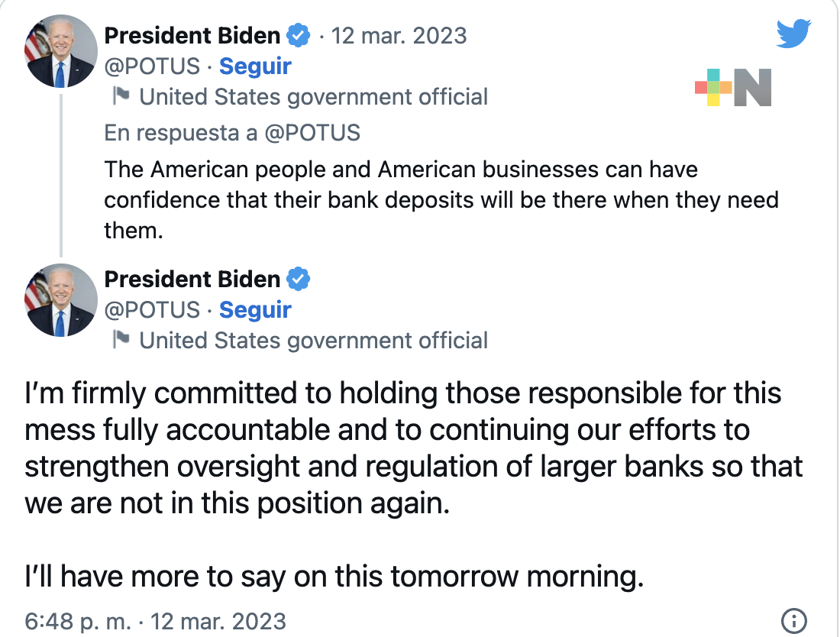Viewport: 840px width, 637px height.
Task: Click President Biden's profile picture on top tweet
Action: (x=60, y=51)
